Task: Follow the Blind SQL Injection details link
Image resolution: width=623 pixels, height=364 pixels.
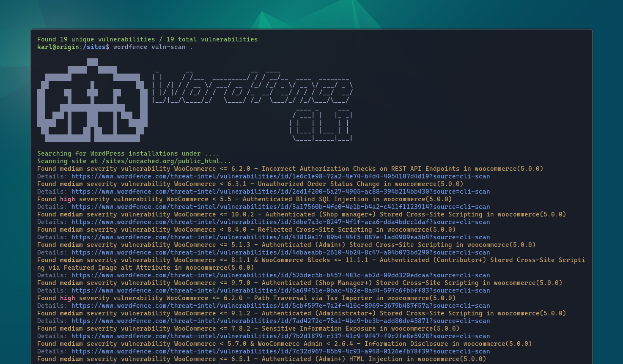Action: tap(280, 207)
